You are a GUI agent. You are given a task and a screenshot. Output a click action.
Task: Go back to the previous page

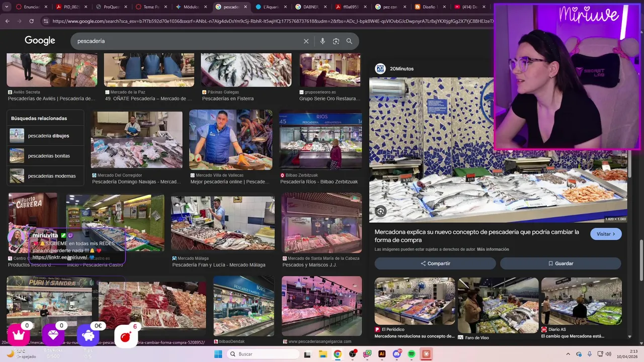click(7, 21)
